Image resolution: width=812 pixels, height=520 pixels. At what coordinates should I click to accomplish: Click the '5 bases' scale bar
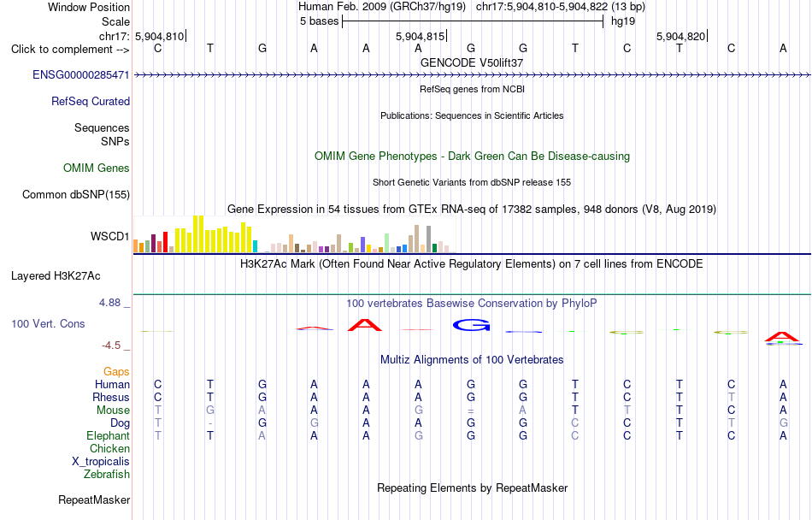tap(473, 21)
